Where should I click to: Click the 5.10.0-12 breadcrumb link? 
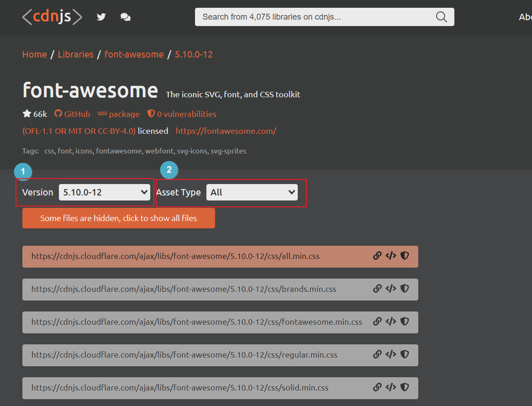(x=194, y=55)
